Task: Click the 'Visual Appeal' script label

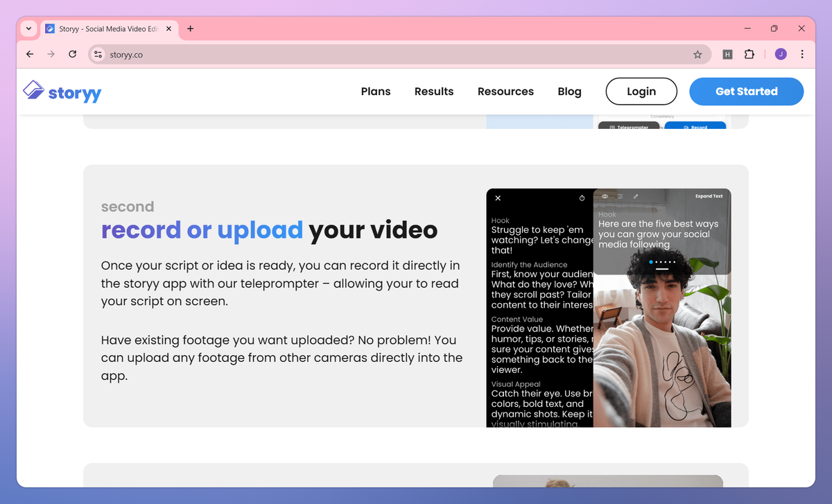Action: 516,384
